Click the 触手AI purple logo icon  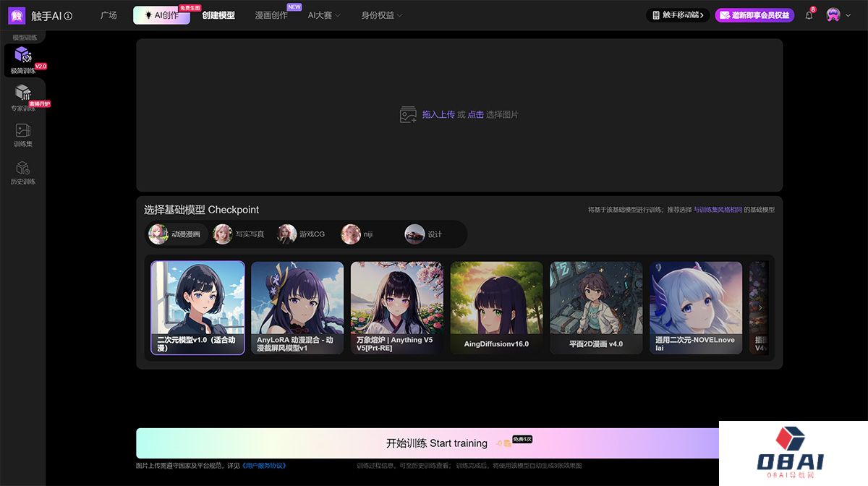17,15
